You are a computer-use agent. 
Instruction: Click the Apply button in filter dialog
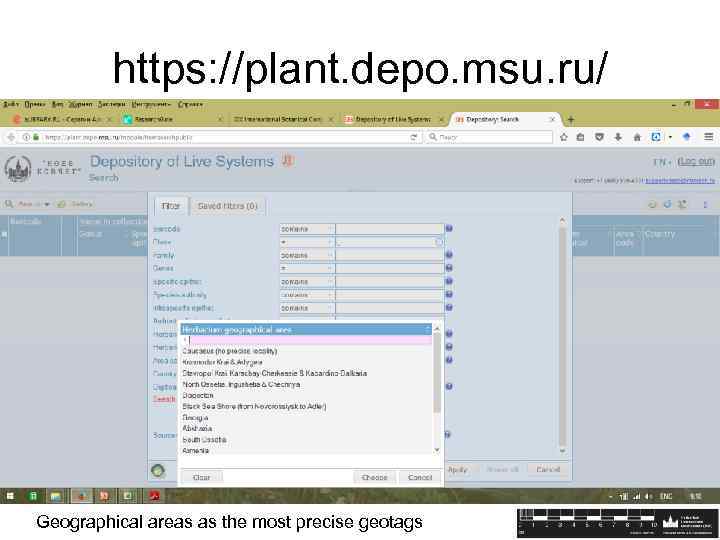coord(457,470)
